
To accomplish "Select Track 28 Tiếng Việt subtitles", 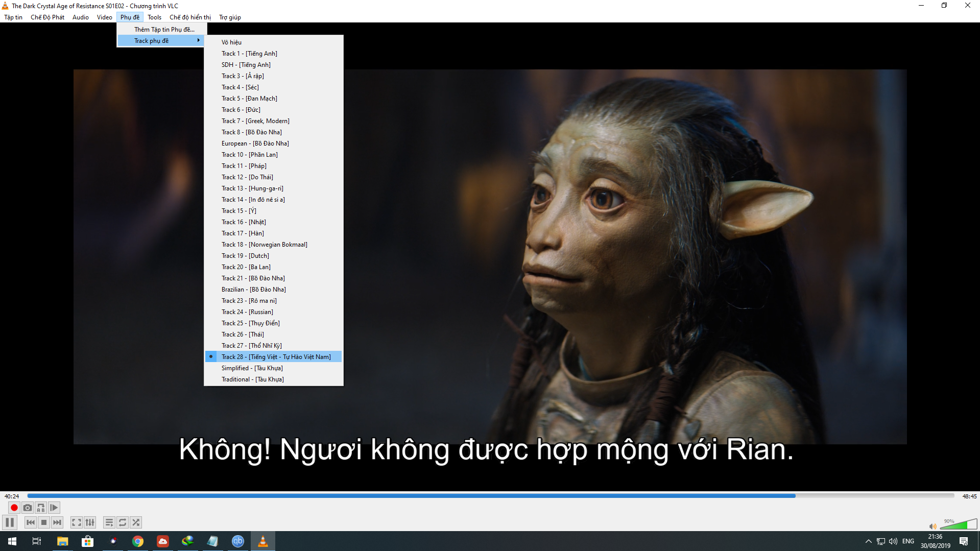I will pyautogui.click(x=274, y=357).
